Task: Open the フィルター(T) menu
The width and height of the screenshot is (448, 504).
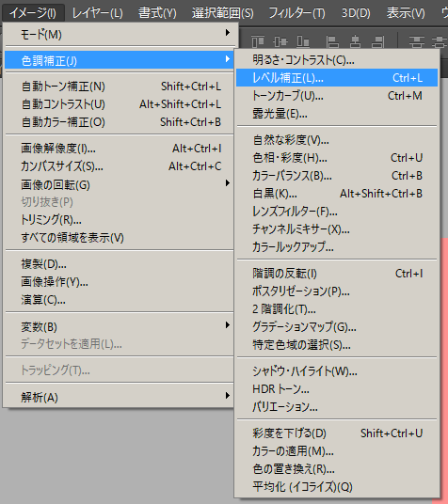Action: click(x=296, y=13)
